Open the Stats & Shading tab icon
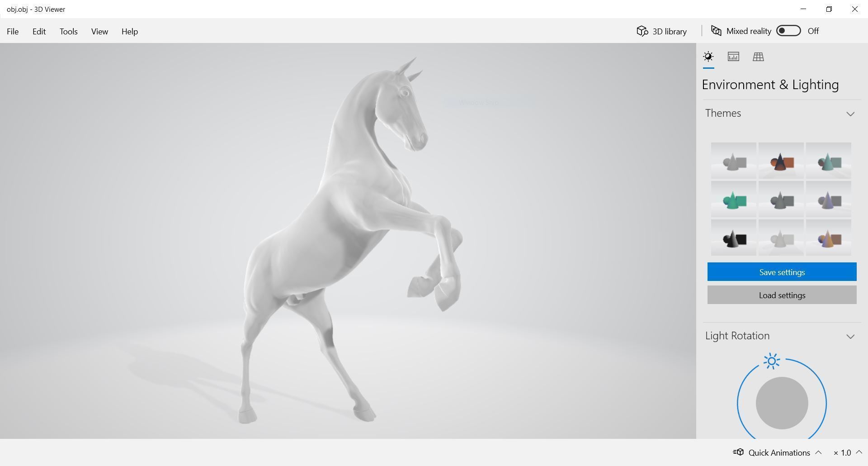The width and height of the screenshot is (868, 466). 733,57
